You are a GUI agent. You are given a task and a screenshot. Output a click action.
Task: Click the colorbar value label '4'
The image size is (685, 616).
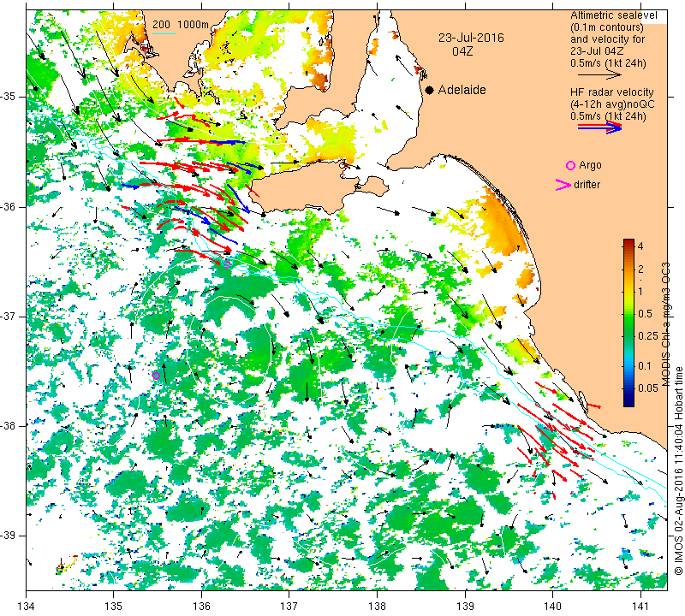click(x=640, y=246)
